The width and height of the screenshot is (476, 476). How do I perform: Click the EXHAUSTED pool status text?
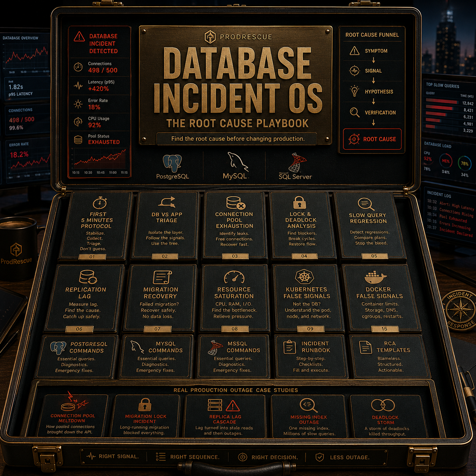pyautogui.click(x=104, y=142)
